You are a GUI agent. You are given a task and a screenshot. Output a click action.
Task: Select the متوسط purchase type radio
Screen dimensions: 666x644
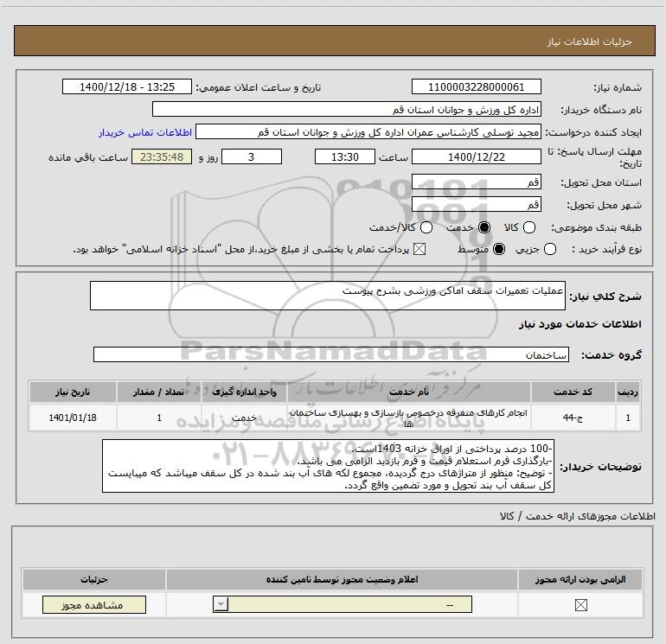point(499,249)
